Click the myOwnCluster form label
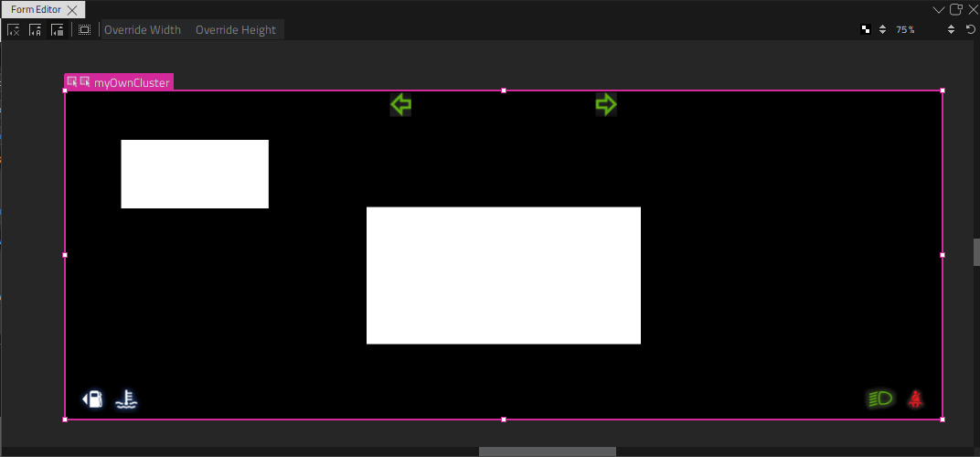The image size is (980, 457). [132, 82]
